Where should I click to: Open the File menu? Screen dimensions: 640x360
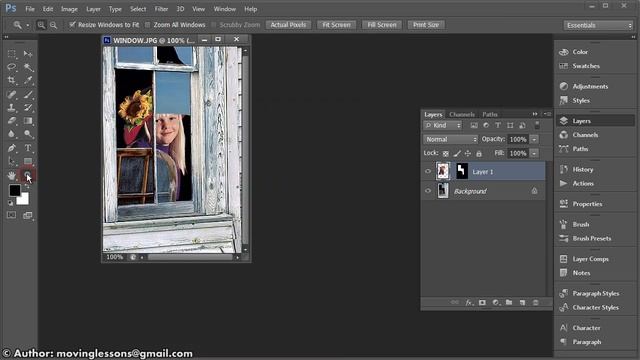(30, 9)
